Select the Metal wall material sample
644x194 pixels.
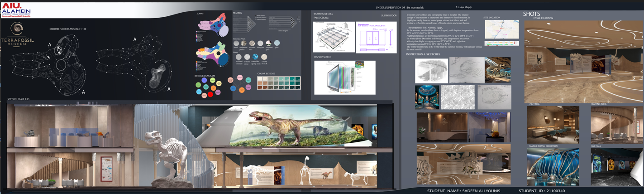pos(236,44)
